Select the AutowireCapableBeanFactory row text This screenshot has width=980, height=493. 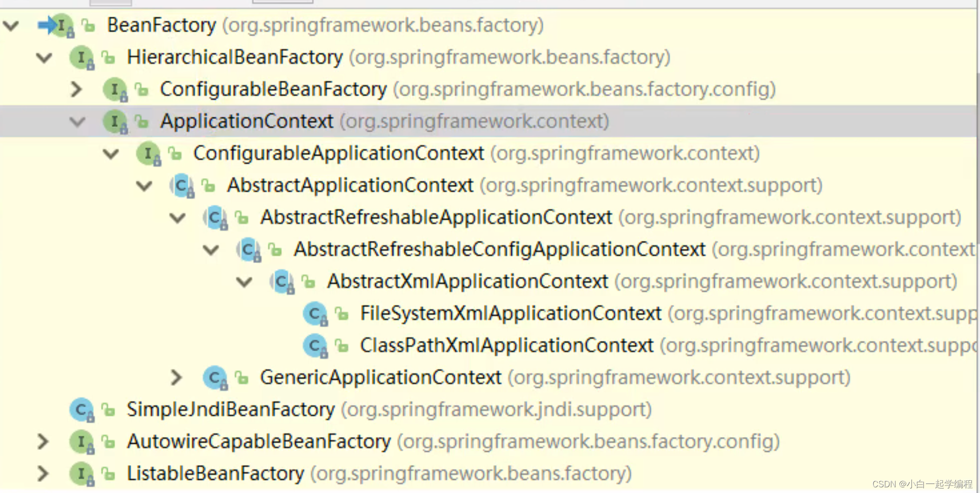[454, 441]
